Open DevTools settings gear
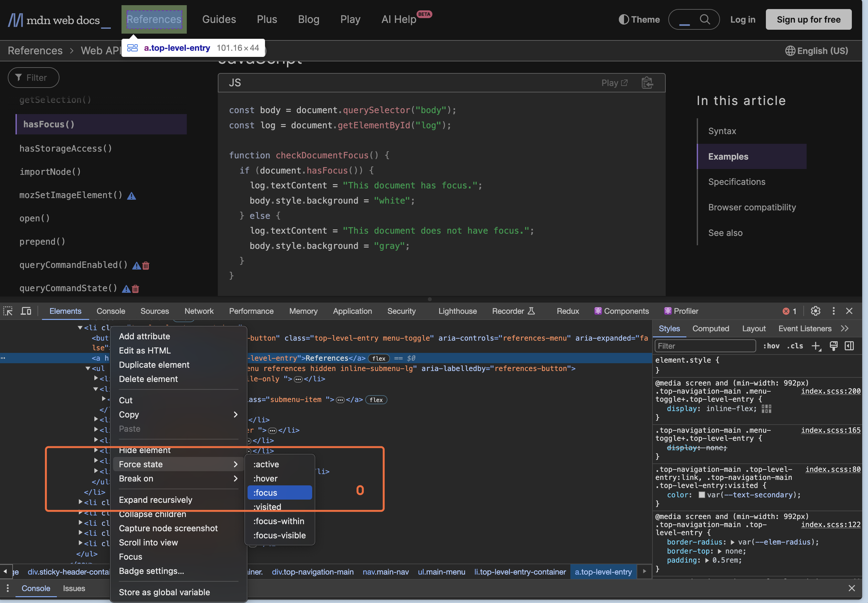 pos(815,311)
